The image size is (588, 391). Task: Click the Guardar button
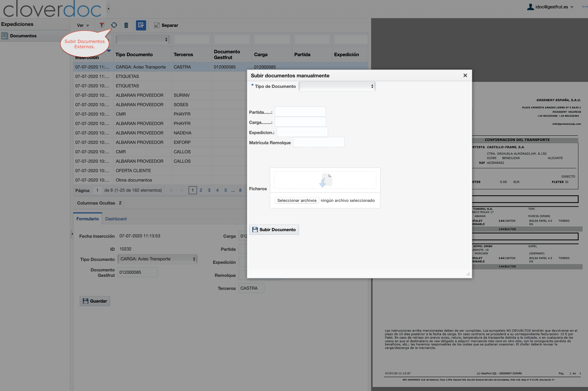(95, 301)
